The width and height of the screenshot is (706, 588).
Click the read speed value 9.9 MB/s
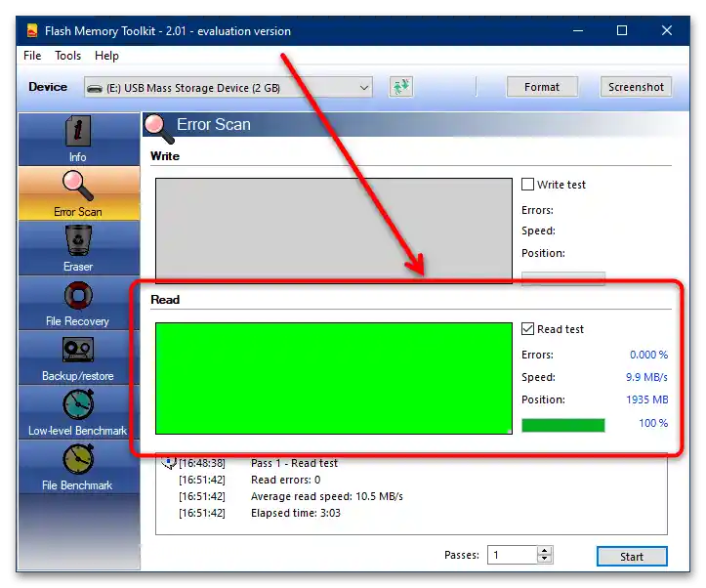click(646, 377)
